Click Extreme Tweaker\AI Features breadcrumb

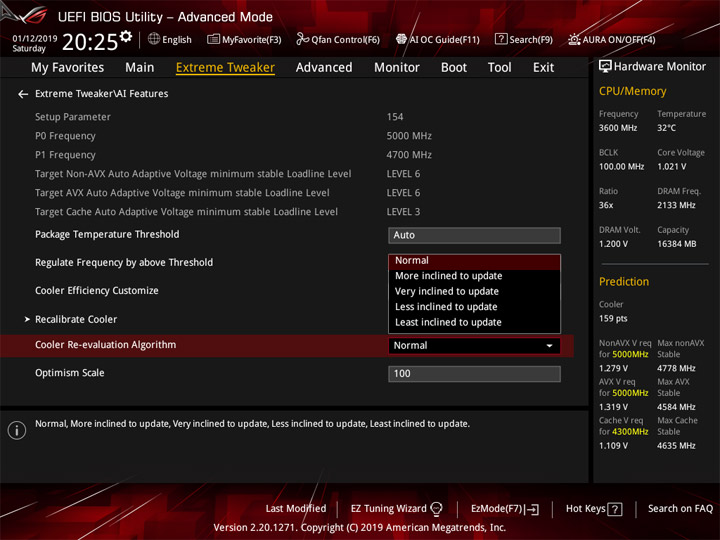pos(101,94)
